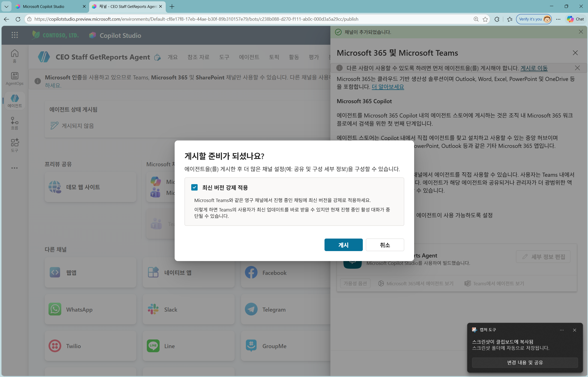The width and height of the screenshot is (588, 377).
Task: Select the GroupMe channel icon
Action: 251,346
